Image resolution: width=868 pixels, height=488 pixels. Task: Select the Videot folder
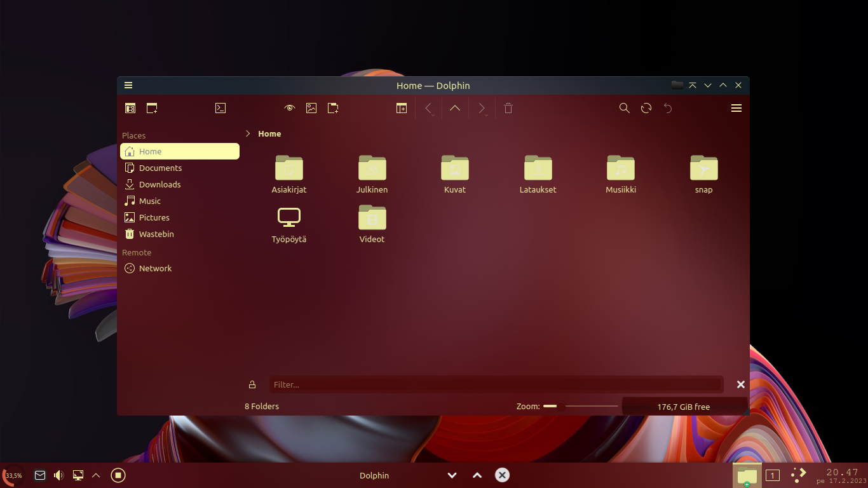click(372, 224)
